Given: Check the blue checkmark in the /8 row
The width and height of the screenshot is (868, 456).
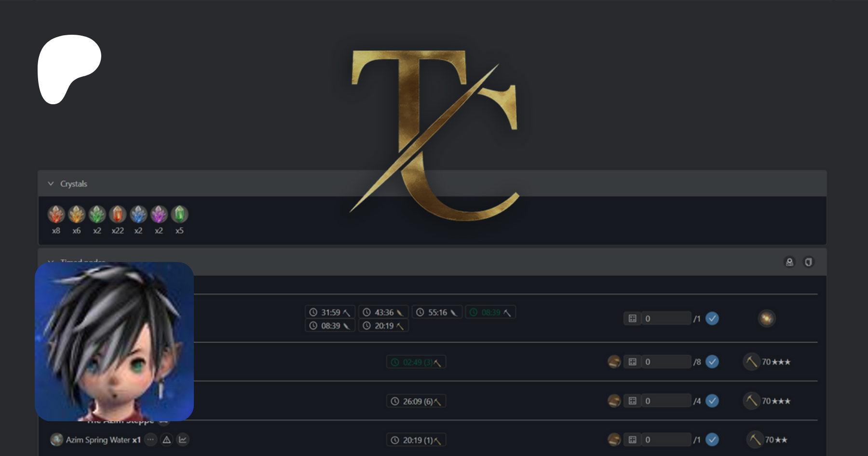Looking at the screenshot, I should (x=712, y=362).
